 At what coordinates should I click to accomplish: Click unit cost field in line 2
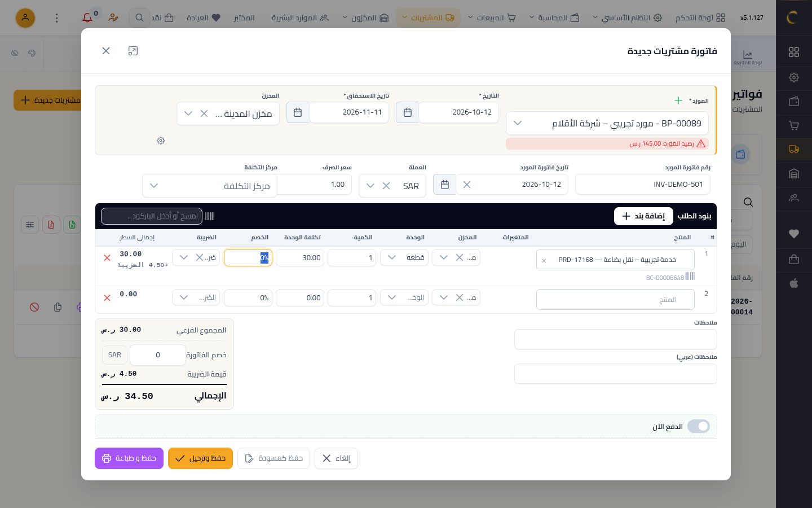tap(300, 297)
